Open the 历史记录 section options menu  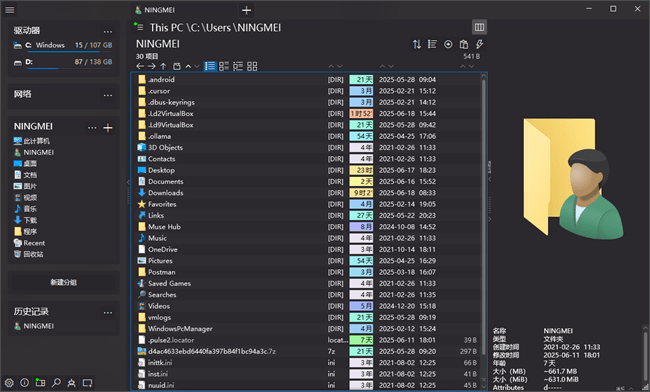tap(108, 312)
